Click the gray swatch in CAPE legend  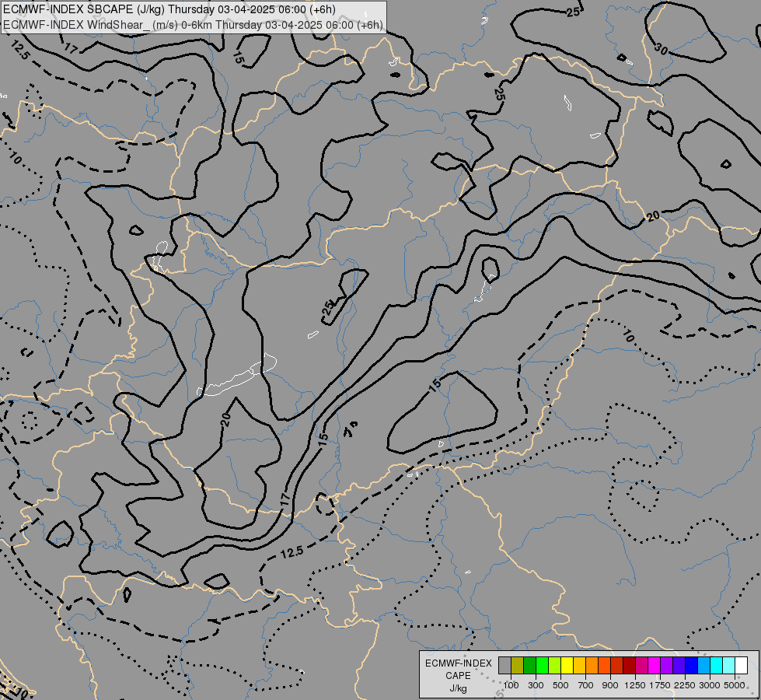[x=504, y=665]
